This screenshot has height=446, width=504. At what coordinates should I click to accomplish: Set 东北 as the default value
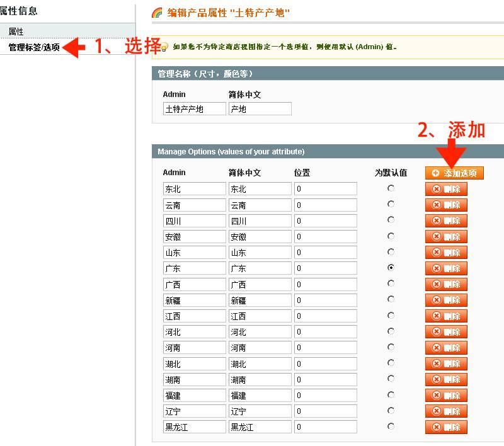coord(391,188)
